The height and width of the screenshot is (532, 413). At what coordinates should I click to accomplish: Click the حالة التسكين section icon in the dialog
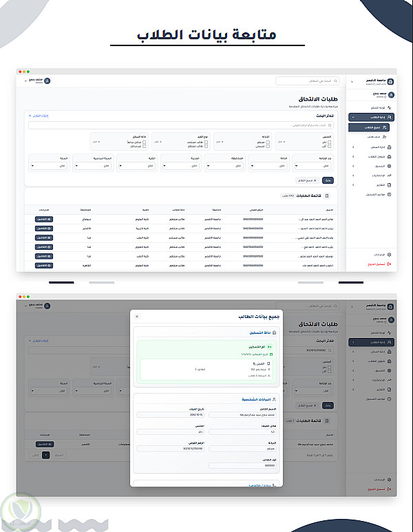275,332
